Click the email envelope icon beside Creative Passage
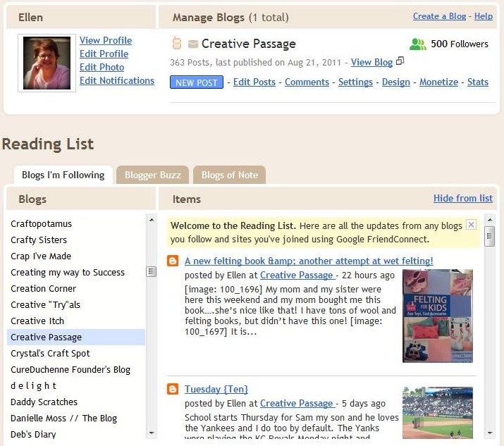The image size is (504, 446). (x=193, y=44)
